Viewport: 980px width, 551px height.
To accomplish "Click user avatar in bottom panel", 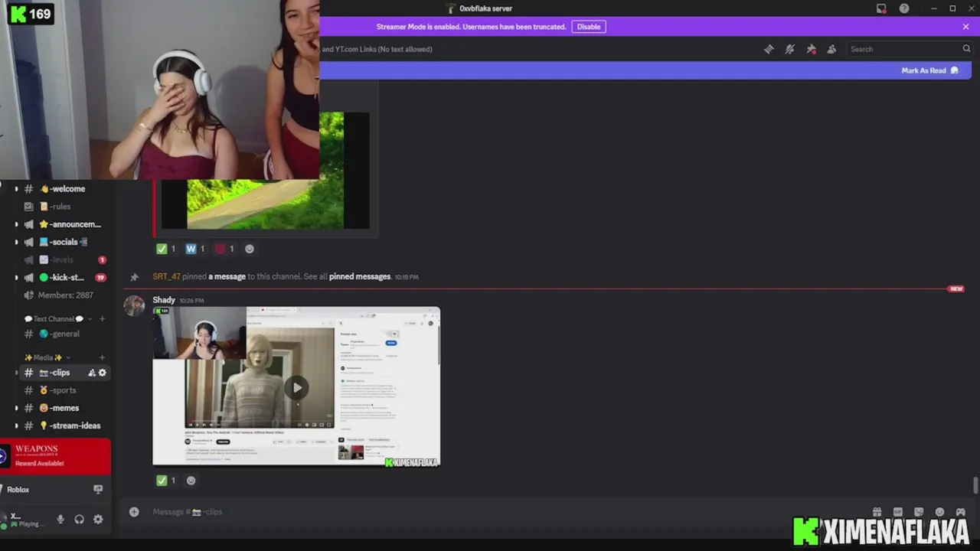I will [x=4, y=519].
